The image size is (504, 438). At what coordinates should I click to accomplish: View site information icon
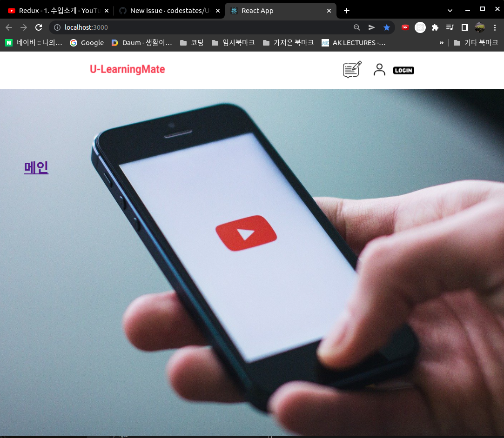[x=57, y=27]
